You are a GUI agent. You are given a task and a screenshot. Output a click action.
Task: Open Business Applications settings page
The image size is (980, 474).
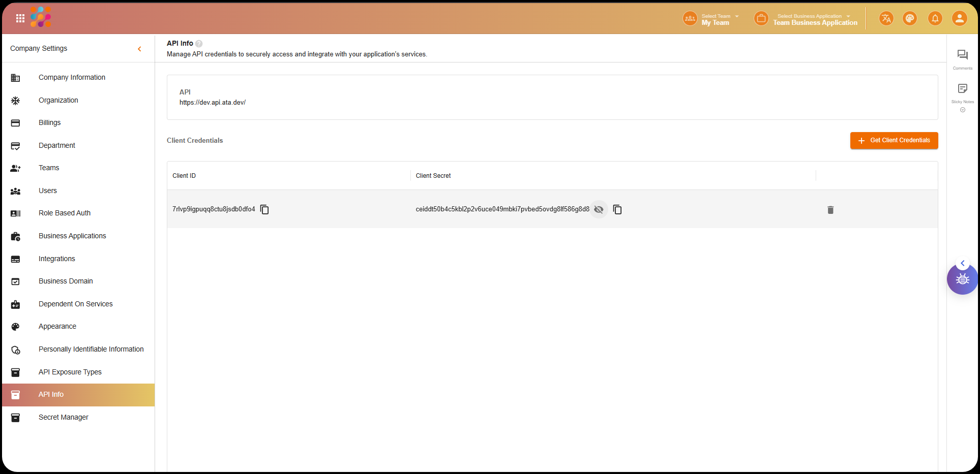[x=72, y=236]
